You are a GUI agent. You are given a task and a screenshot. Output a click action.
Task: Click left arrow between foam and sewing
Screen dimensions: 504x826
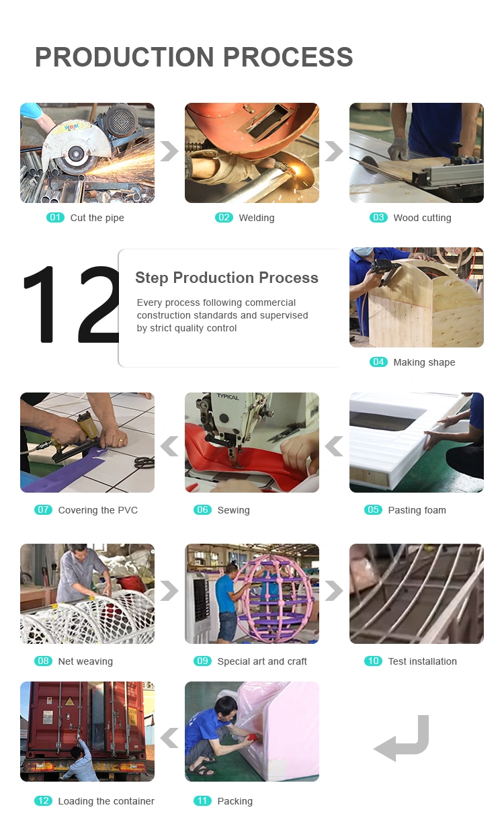pos(334,446)
